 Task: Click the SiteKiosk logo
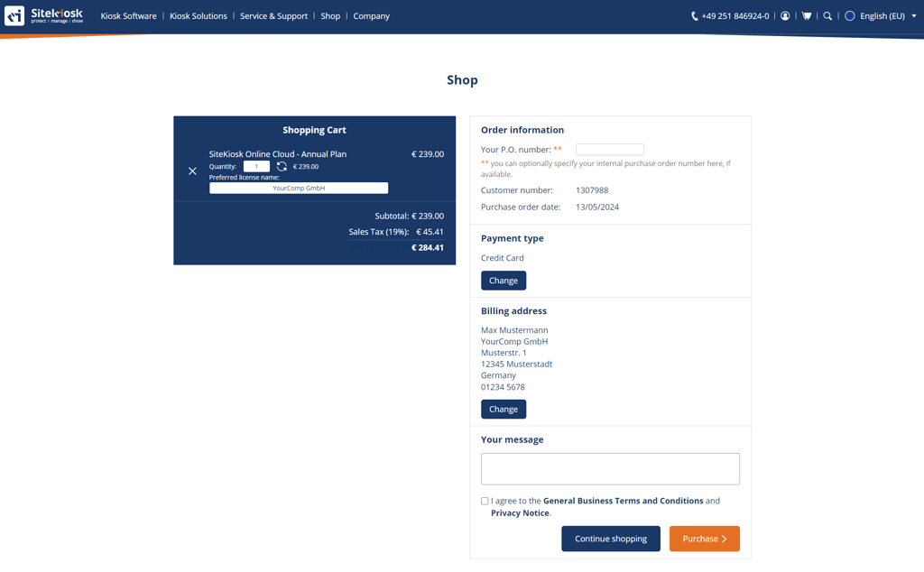pos(43,15)
